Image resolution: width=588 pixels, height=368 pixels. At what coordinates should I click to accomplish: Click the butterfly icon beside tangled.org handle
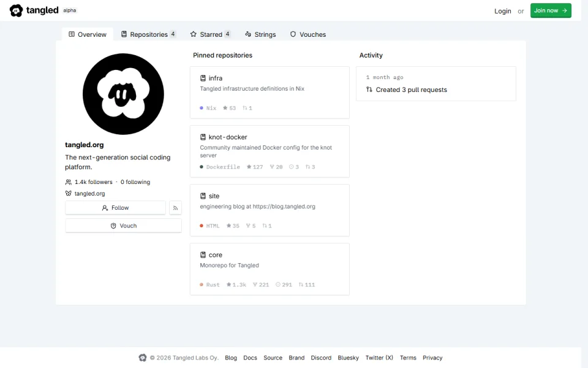click(68, 194)
